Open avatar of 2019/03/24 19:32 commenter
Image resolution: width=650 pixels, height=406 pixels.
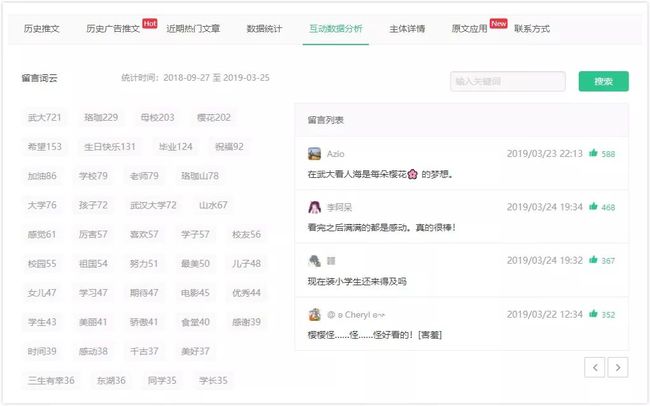point(314,261)
